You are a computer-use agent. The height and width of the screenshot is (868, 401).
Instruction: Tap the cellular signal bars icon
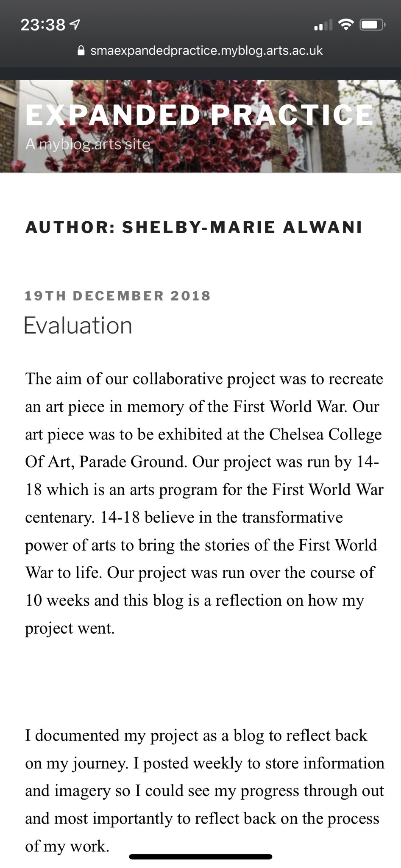point(323,26)
